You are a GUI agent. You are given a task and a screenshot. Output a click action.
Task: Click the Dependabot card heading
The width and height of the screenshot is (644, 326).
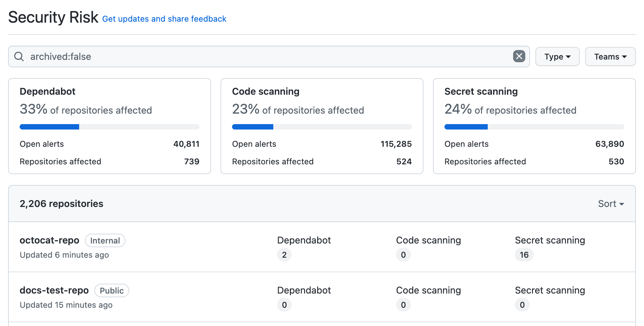click(x=48, y=91)
